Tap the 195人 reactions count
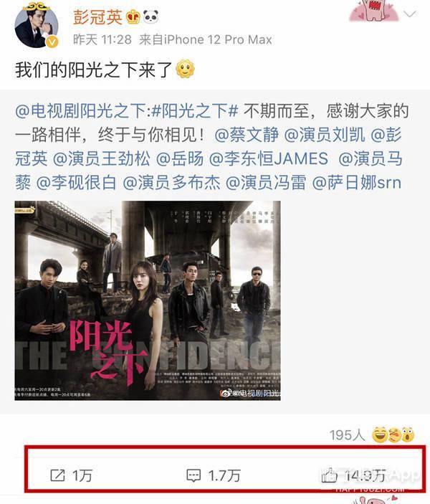430x504 pixels. pyautogui.click(x=348, y=435)
